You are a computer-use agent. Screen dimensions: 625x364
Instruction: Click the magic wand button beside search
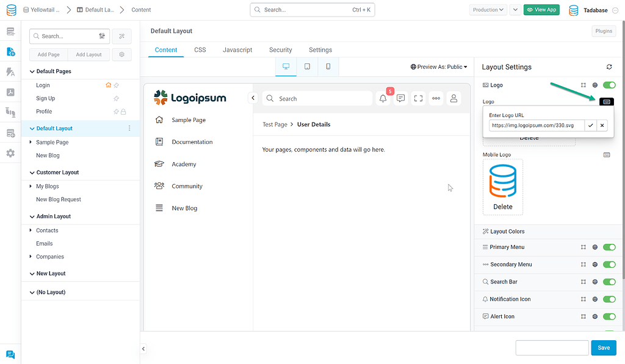pos(122,36)
